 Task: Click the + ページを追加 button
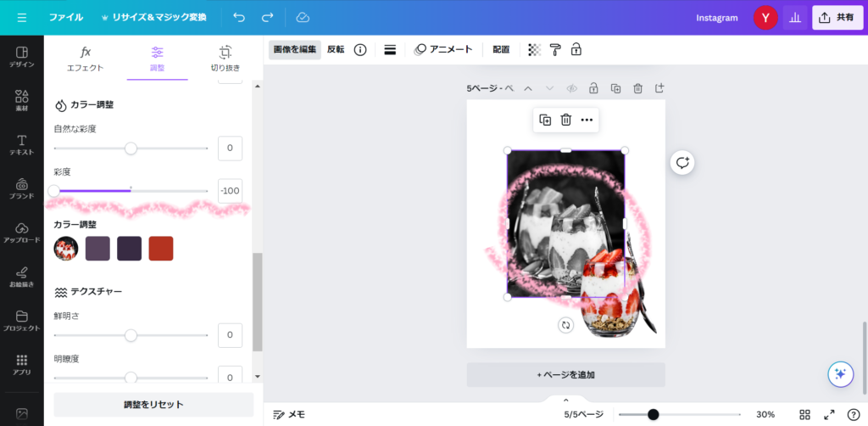[565, 375]
